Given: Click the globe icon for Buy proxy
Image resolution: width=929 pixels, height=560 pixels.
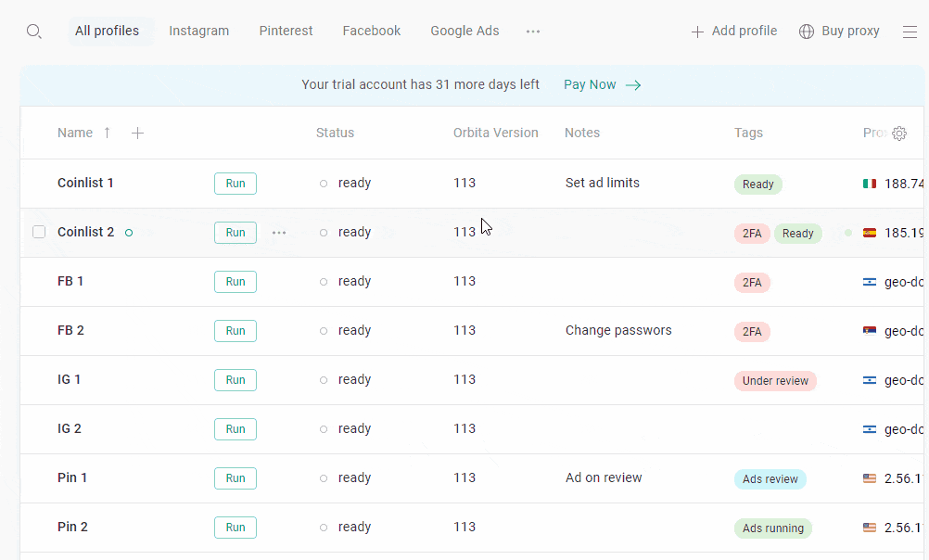Looking at the screenshot, I should (807, 32).
